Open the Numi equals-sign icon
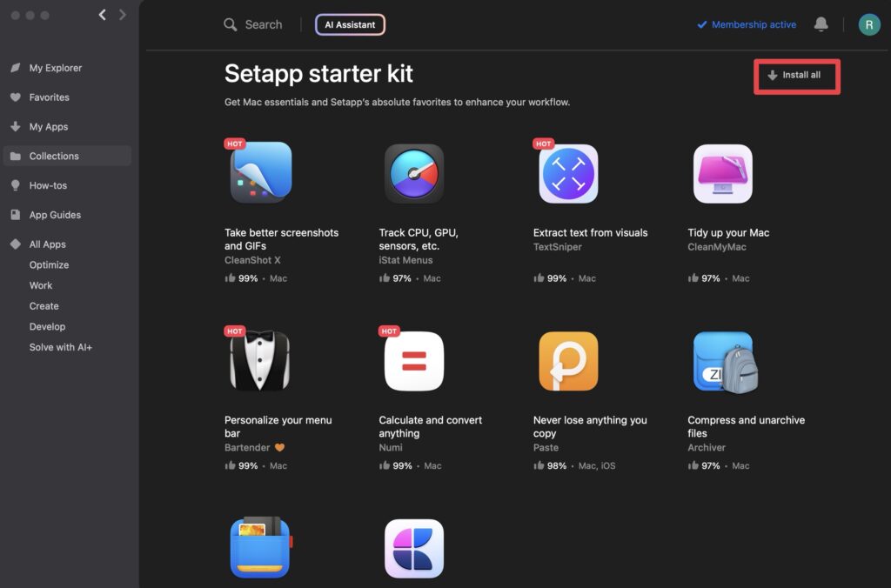The image size is (891, 588). [414, 361]
